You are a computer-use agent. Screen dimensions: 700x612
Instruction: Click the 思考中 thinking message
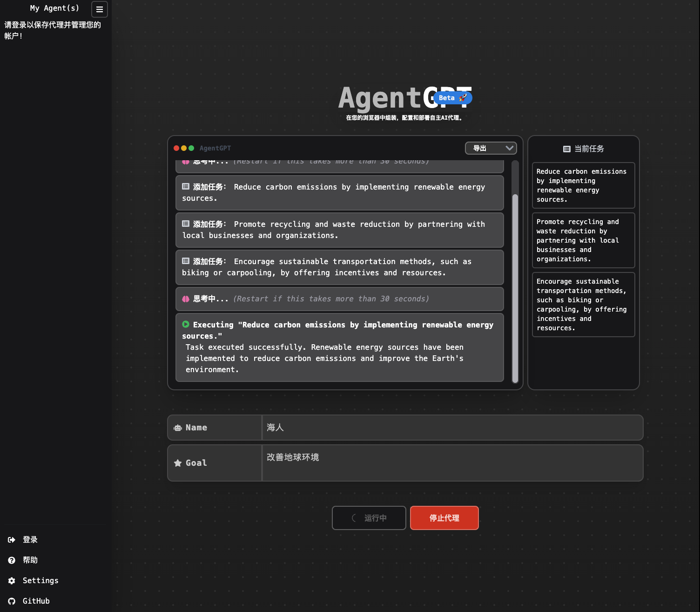pos(340,299)
